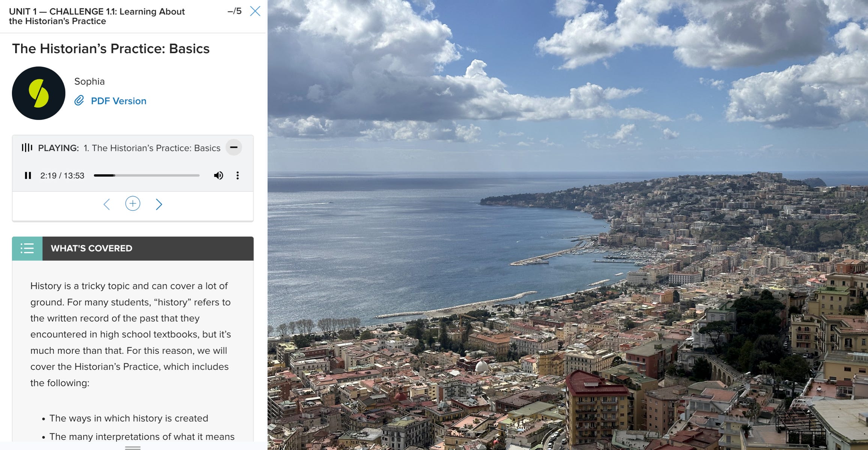
Task: Open the PDF Version link
Action: (x=119, y=101)
